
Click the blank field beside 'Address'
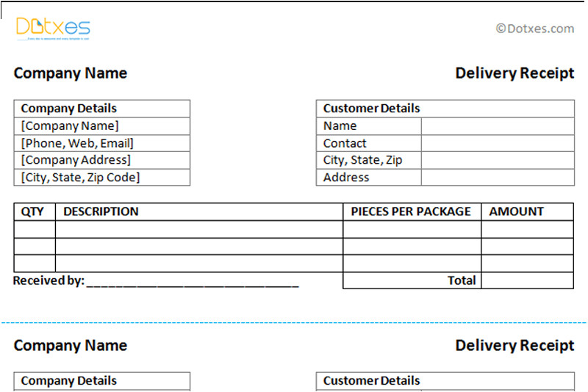point(498,178)
